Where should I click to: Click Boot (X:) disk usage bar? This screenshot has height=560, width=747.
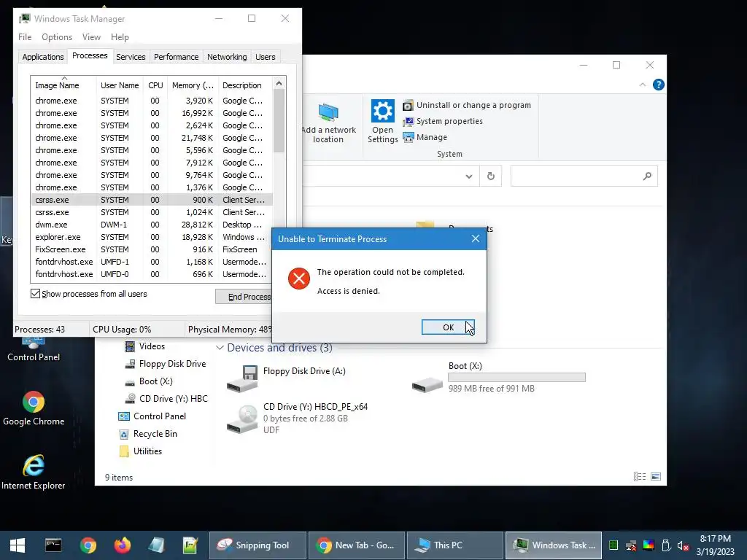coord(517,377)
